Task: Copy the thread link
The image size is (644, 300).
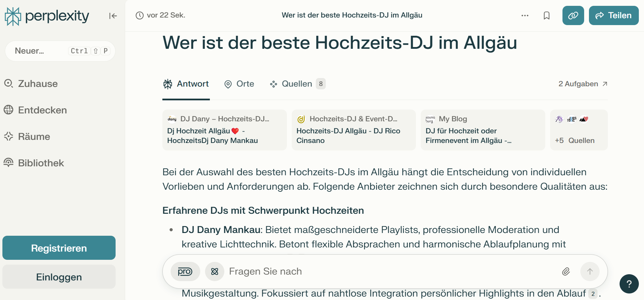Action: tap(573, 15)
